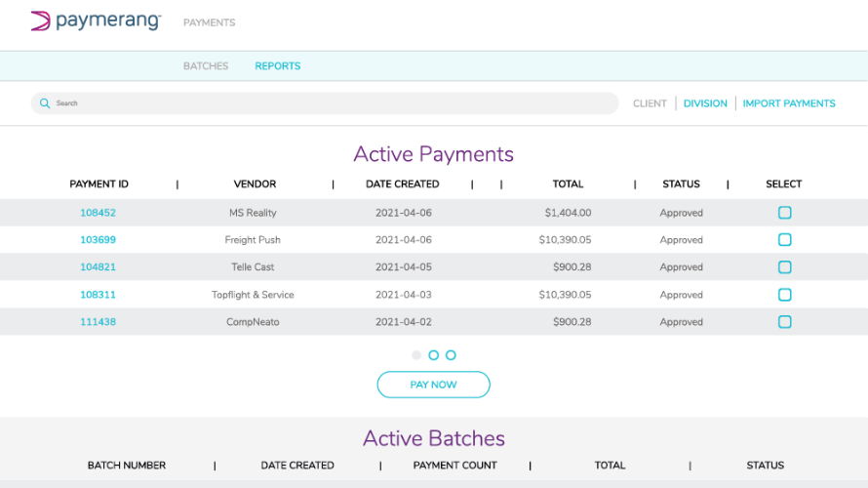Select the Division filter
The height and width of the screenshot is (488, 868).
pyautogui.click(x=705, y=103)
